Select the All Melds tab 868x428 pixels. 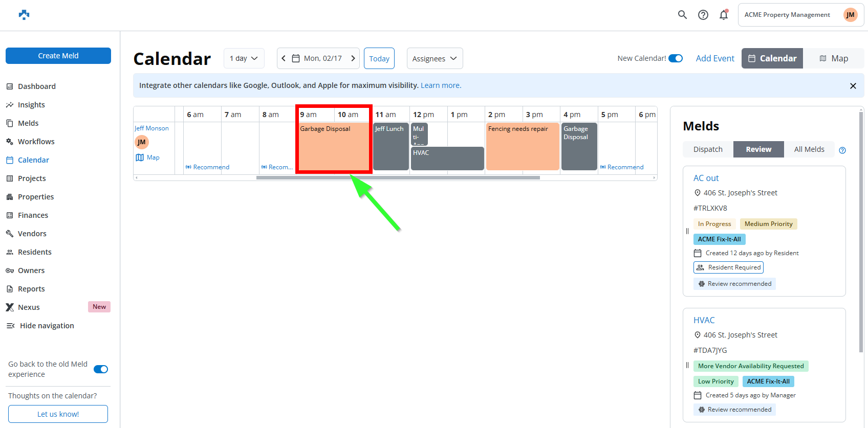(x=809, y=149)
